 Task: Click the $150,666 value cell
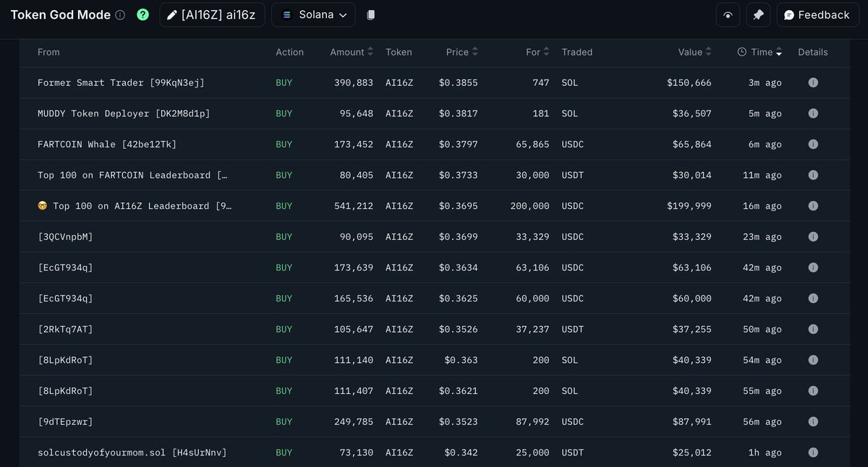coord(689,82)
